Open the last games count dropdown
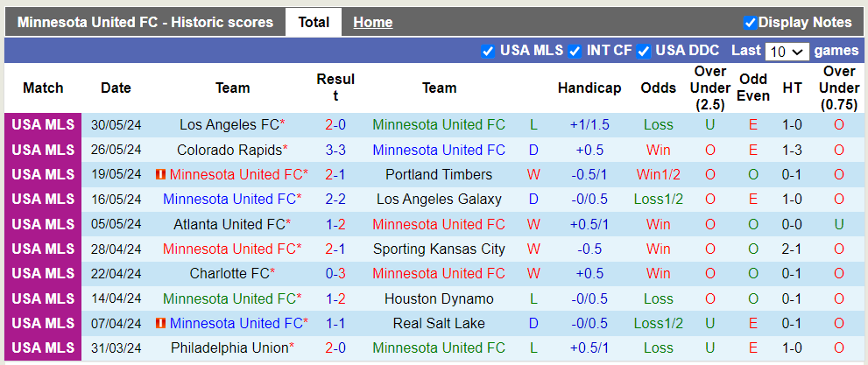868x365 pixels. point(786,52)
